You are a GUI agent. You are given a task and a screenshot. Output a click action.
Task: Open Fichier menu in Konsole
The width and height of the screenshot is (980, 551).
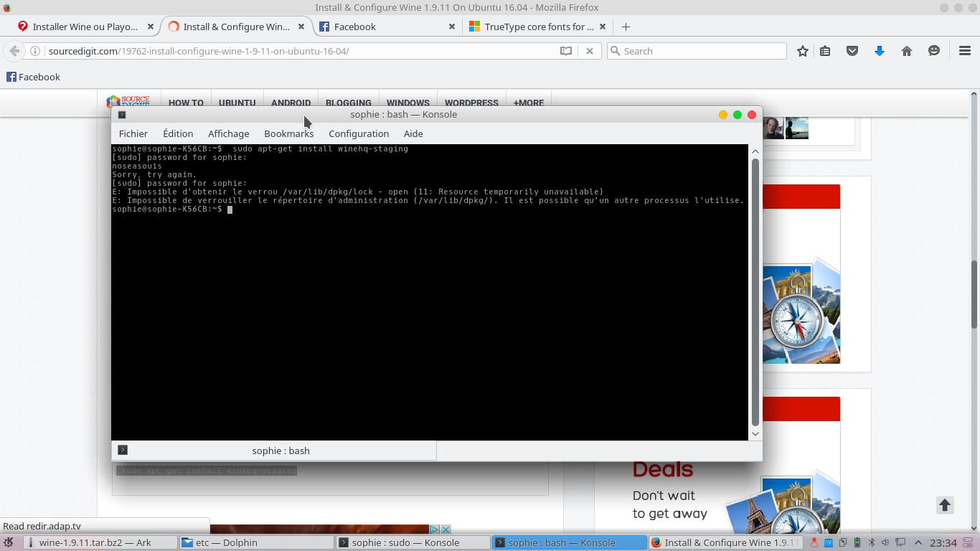point(133,133)
